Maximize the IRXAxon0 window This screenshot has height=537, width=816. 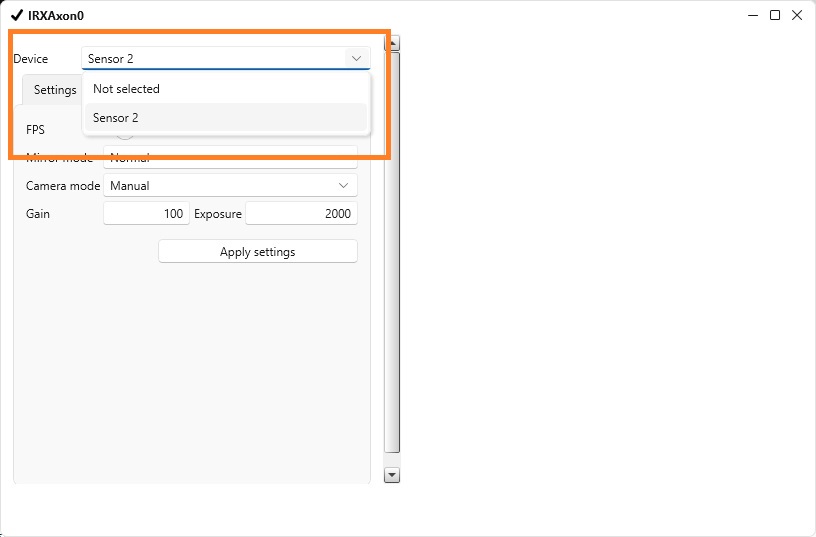click(775, 15)
